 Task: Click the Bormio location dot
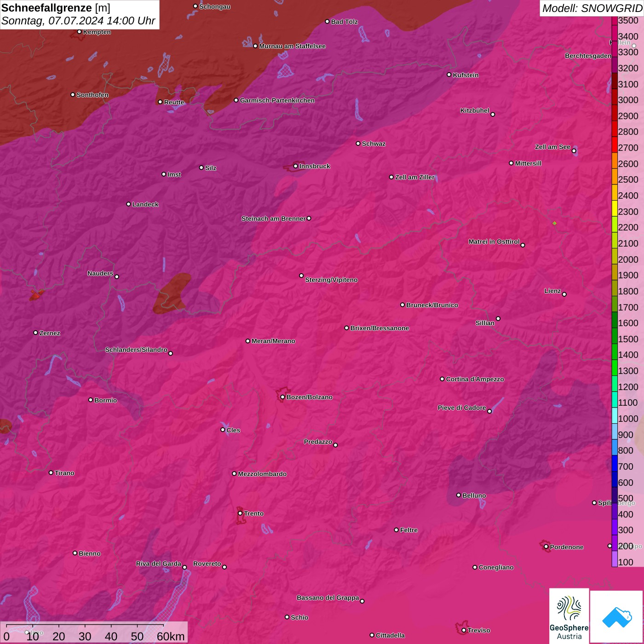(x=91, y=400)
